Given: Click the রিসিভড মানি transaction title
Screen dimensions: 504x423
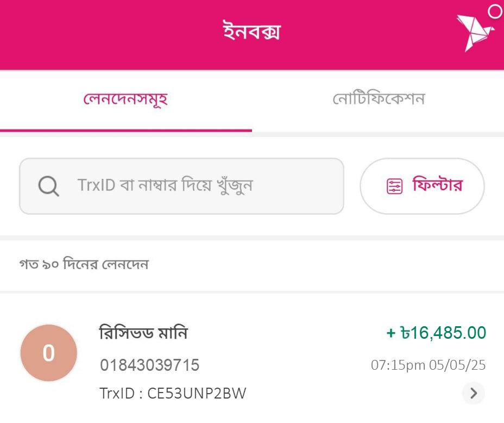Looking at the screenshot, I should coord(143,332).
